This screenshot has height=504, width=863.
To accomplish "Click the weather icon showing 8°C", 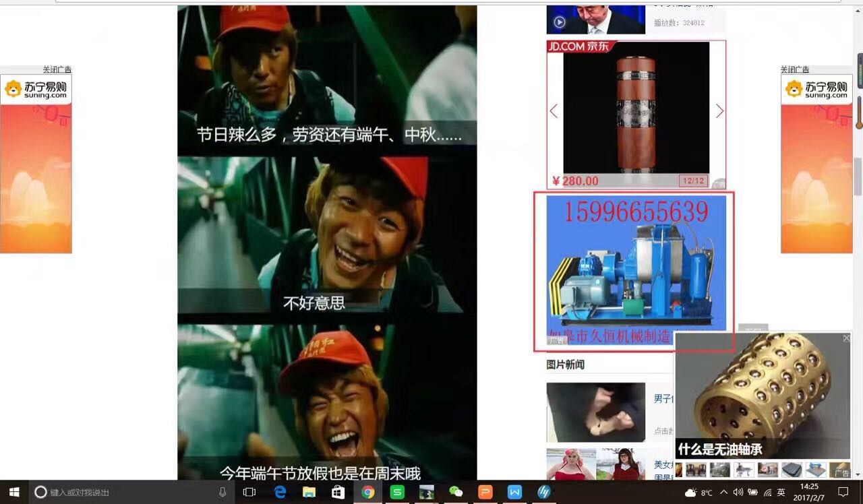I will (x=693, y=492).
